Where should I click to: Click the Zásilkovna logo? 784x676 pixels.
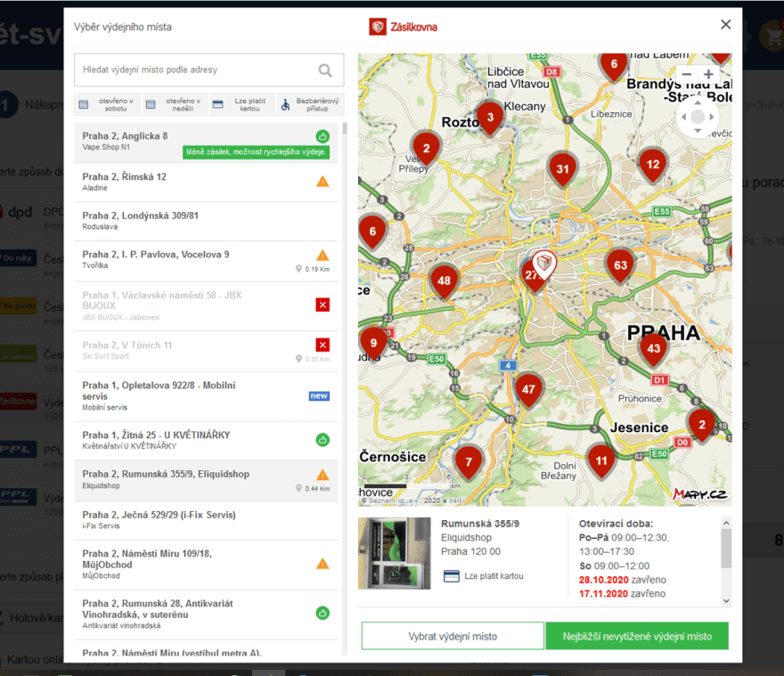point(403,27)
